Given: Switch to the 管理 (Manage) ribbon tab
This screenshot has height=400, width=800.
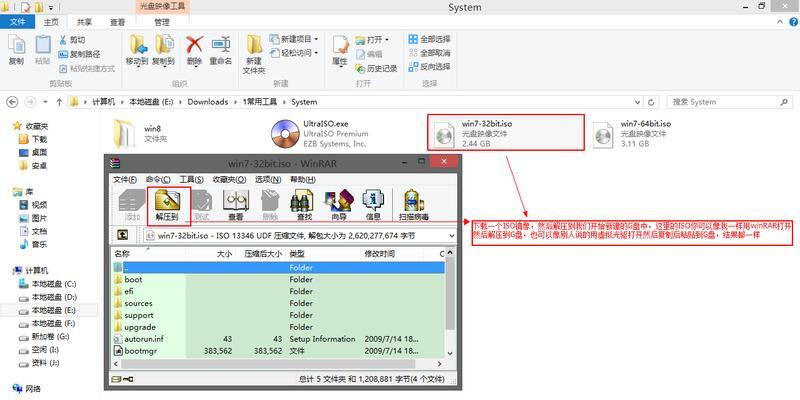Looking at the screenshot, I should point(162,22).
